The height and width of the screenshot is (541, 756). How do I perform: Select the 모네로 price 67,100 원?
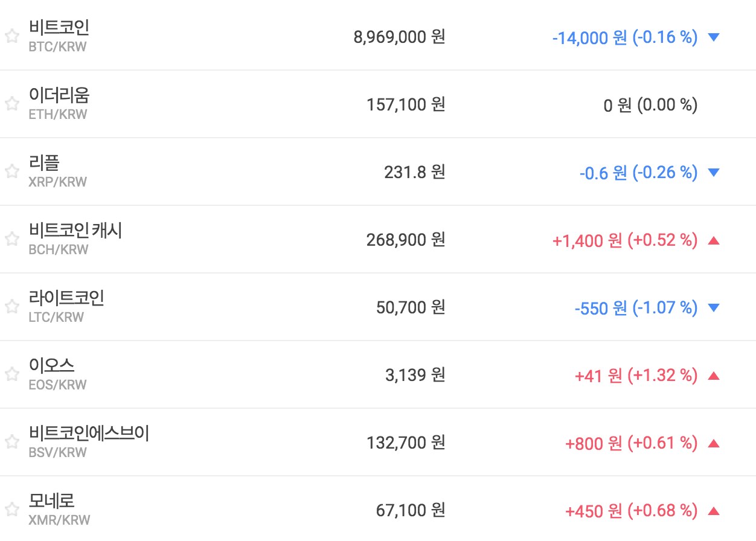click(410, 511)
